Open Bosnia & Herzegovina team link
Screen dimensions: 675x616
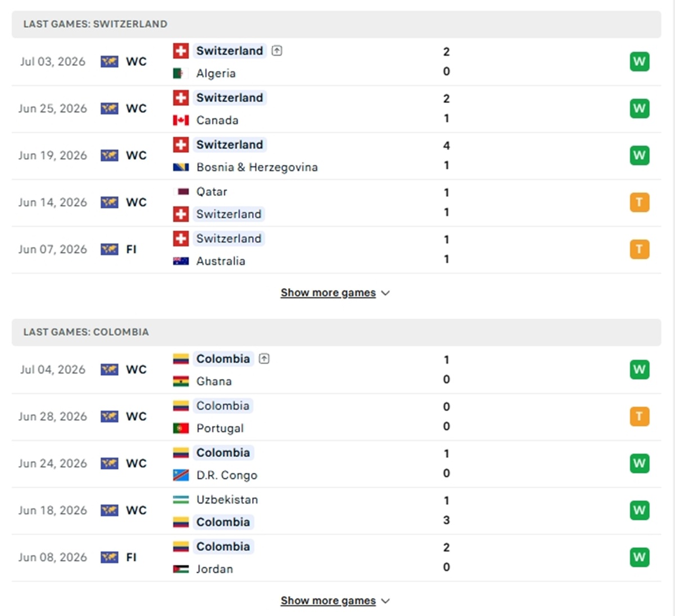coord(257,167)
